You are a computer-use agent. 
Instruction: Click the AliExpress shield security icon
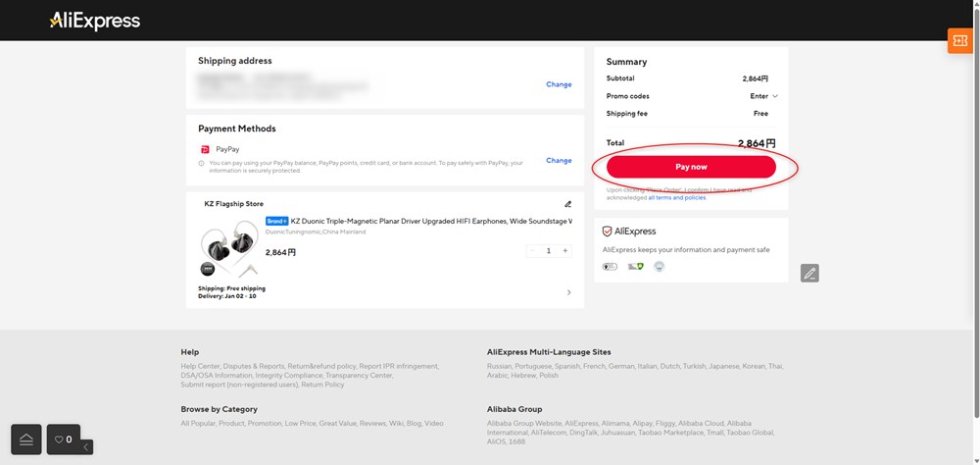[x=608, y=232]
